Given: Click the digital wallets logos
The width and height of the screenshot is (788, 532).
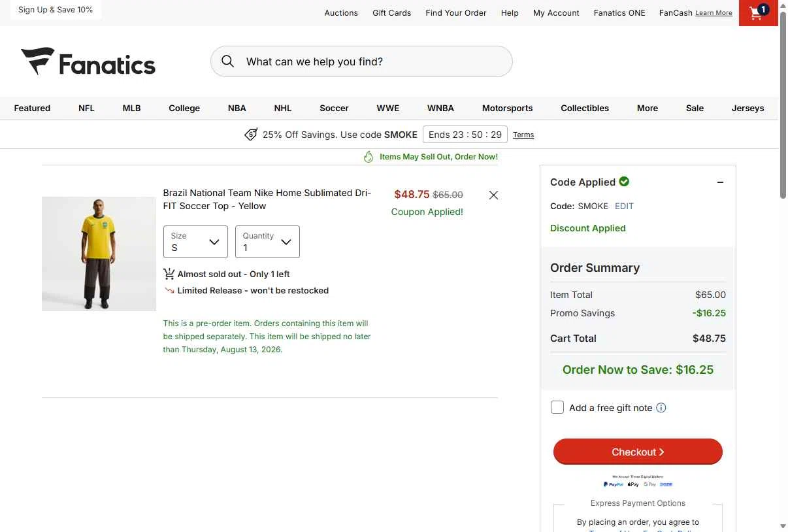Looking at the screenshot, I should [638, 484].
